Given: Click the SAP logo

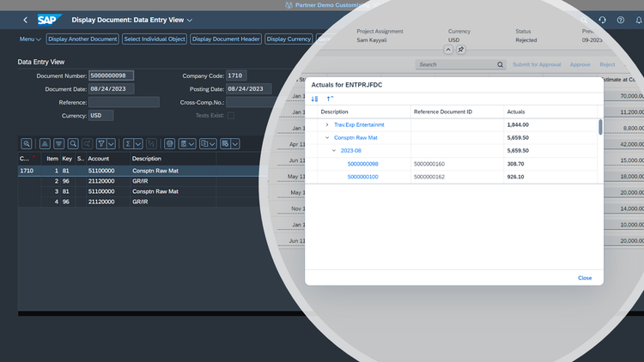Looking at the screenshot, I should click(49, 20).
